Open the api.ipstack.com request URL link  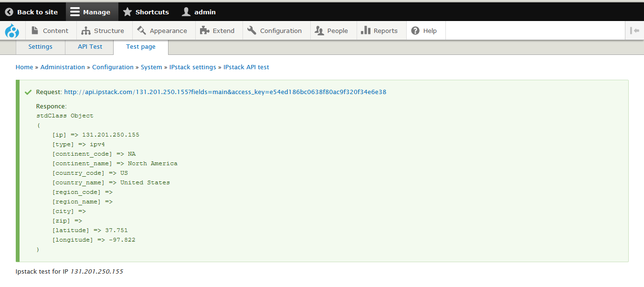(x=225, y=92)
